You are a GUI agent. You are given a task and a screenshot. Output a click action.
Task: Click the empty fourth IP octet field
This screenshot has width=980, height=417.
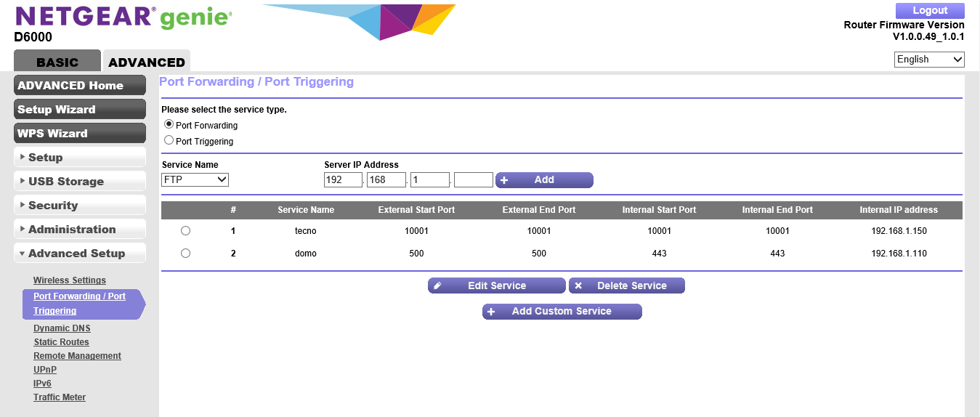pyautogui.click(x=474, y=179)
